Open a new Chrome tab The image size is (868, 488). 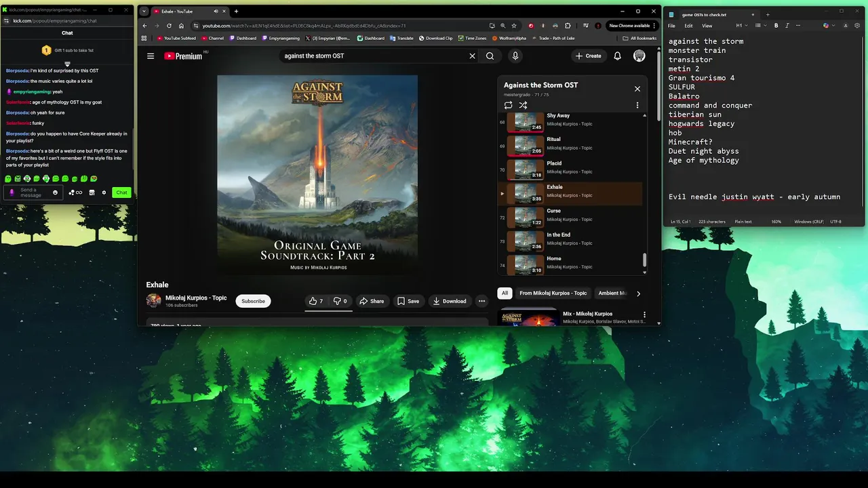click(x=236, y=11)
